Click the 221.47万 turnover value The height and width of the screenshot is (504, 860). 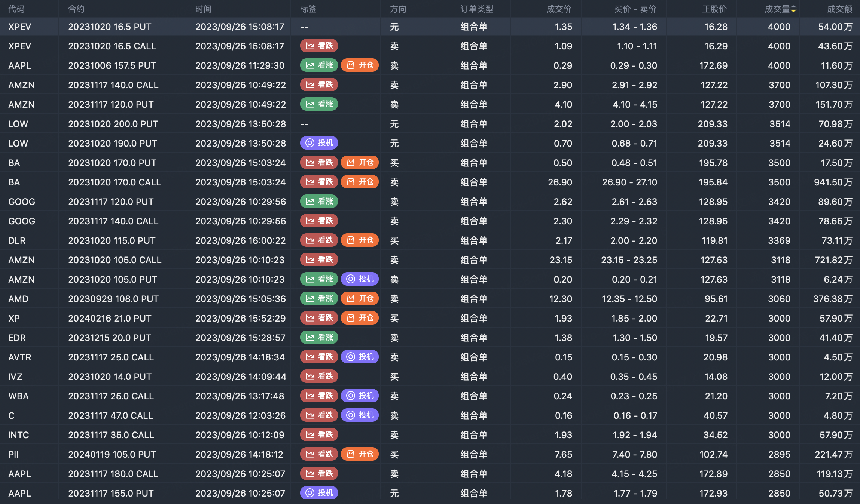pyautogui.click(x=834, y=455)
